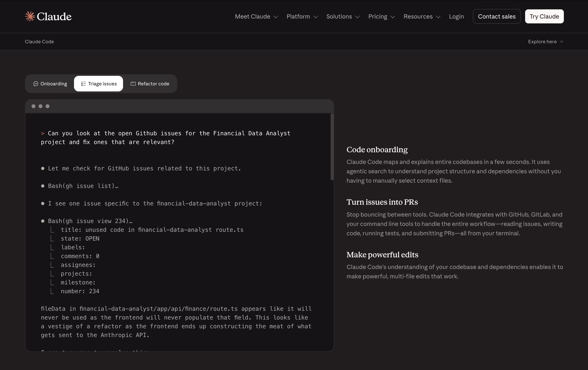This screenshot has height=370, width=588.
Task: Click the Claude Code breadcrumb link
Action: 39,42
